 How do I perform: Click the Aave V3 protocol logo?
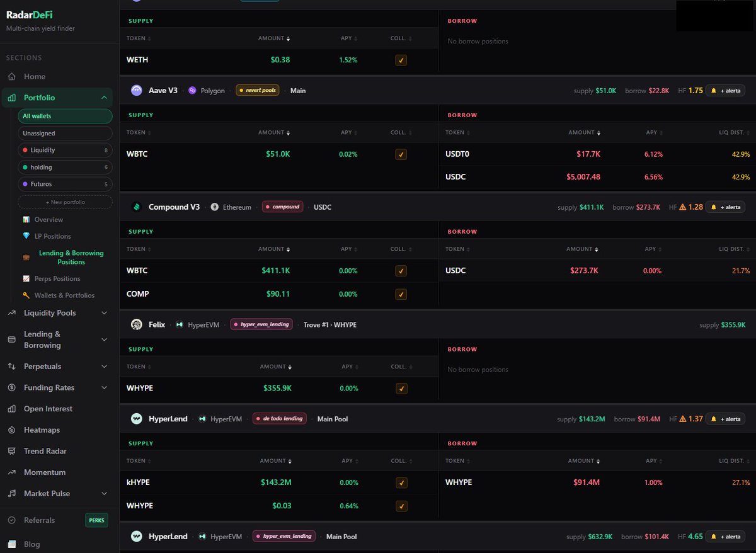point(137,91)
